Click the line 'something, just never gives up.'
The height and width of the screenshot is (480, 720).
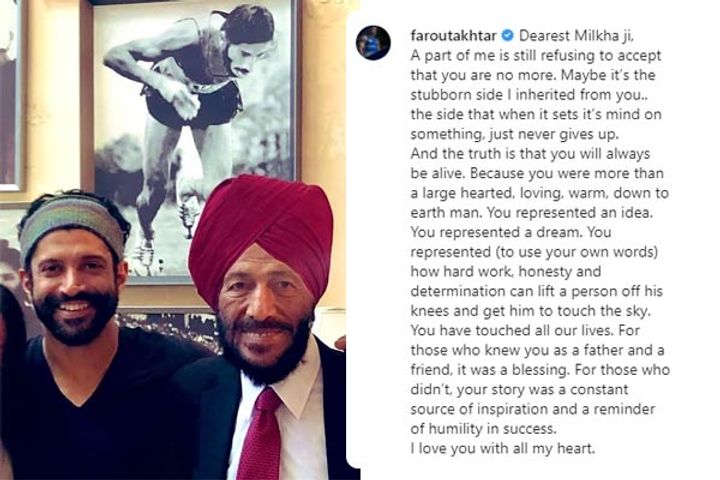(x=515, y=134)
